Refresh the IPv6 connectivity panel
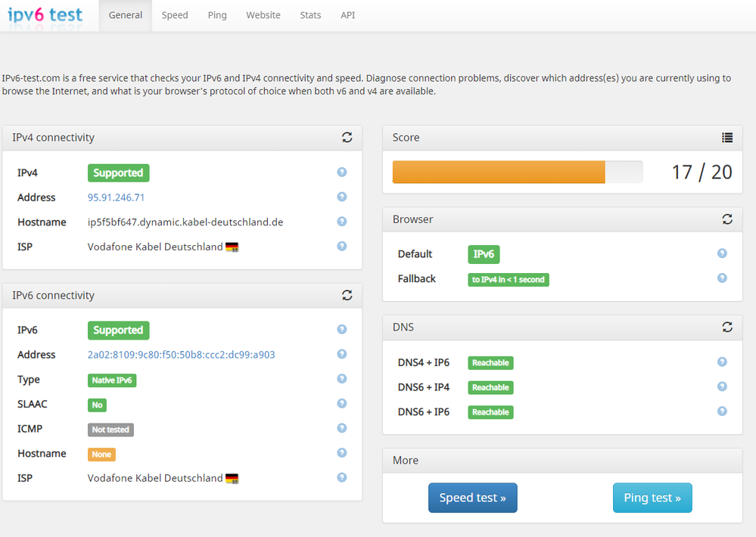This screenshot has height=537, width=756. click(x=347, y=295)
